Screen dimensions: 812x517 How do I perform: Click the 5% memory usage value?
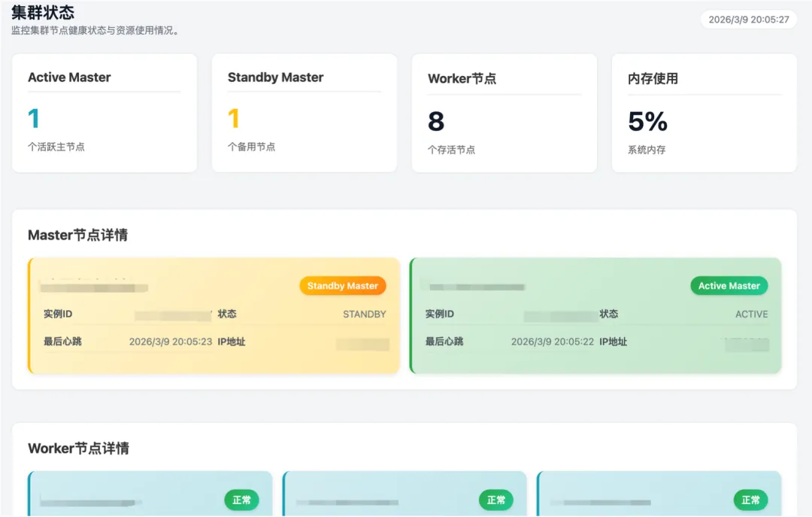647,121
